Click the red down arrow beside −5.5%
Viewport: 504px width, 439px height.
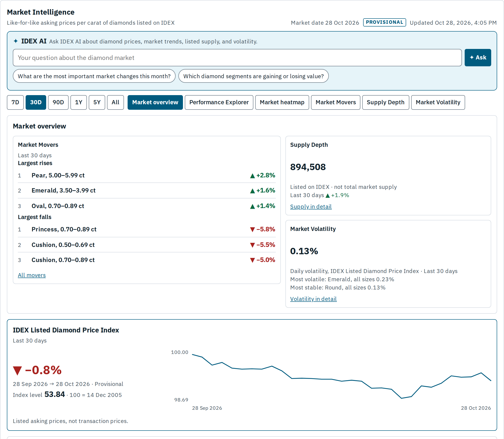click(252, 245)
